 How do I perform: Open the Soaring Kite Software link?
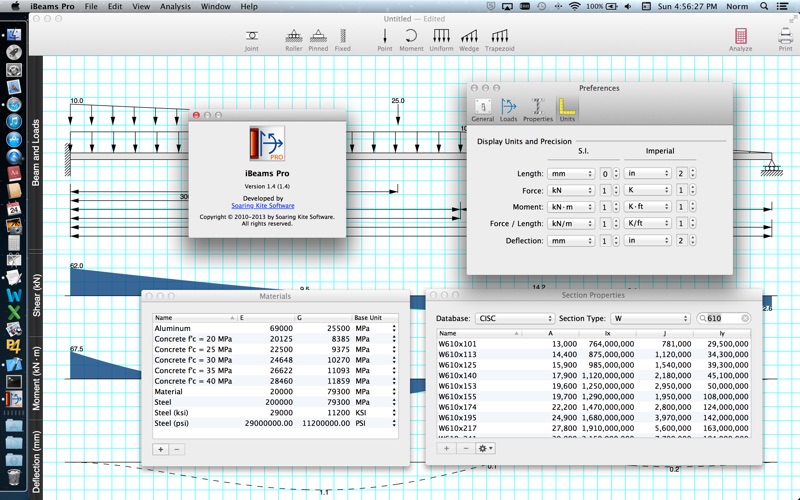(263, 206)
